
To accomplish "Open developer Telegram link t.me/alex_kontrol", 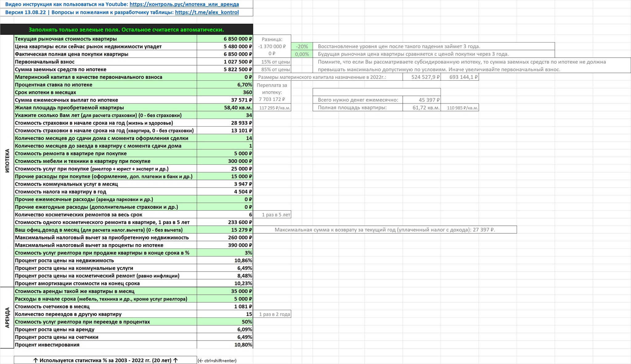I will (207, 12).
